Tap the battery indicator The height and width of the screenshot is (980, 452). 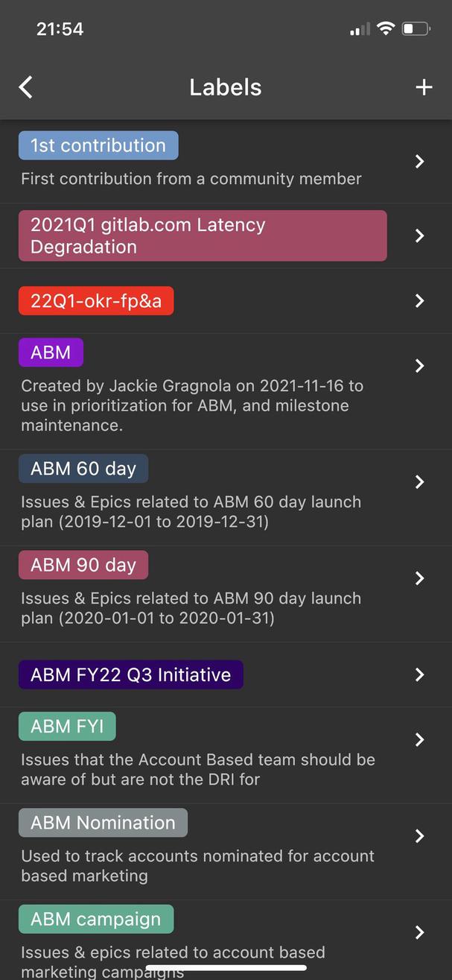coord(414,28)
